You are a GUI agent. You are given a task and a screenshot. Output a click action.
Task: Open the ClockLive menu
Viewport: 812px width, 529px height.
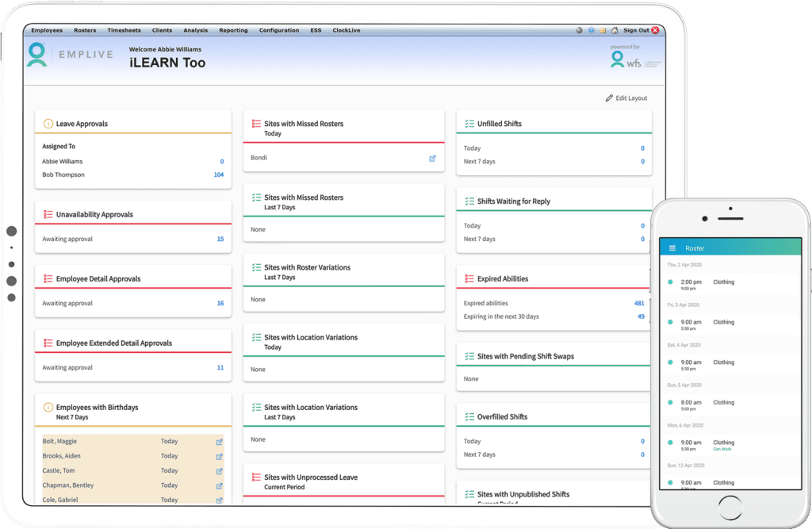[347, 30]
